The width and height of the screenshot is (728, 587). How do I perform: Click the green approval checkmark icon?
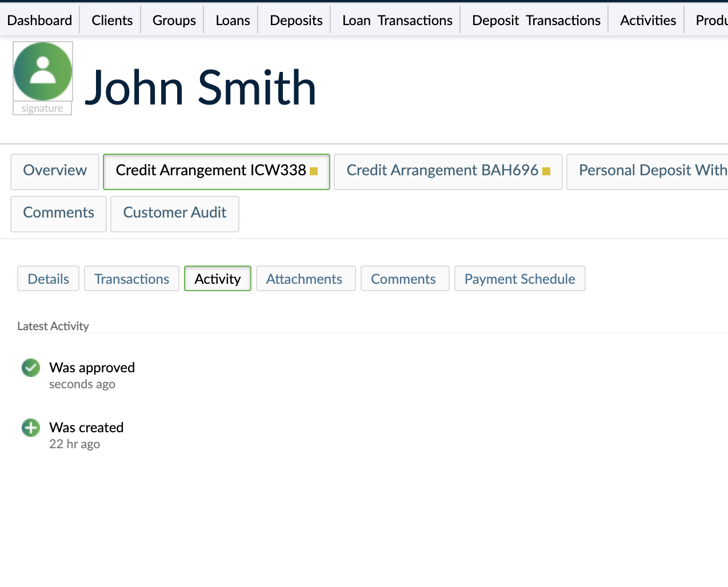point(30,368)
